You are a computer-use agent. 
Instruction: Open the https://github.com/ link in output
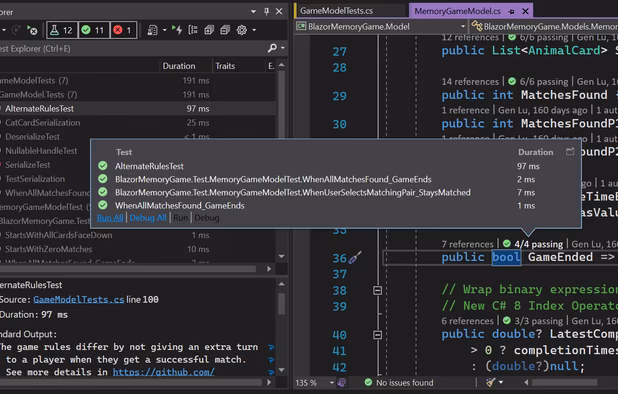click(164, 372)
